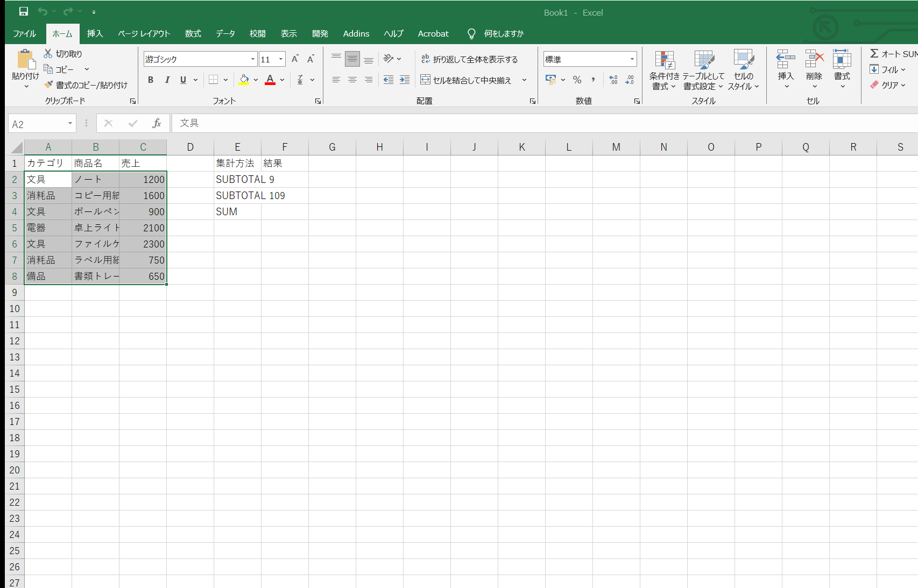
Task: Open the font name dropdown
Action: 253,59
